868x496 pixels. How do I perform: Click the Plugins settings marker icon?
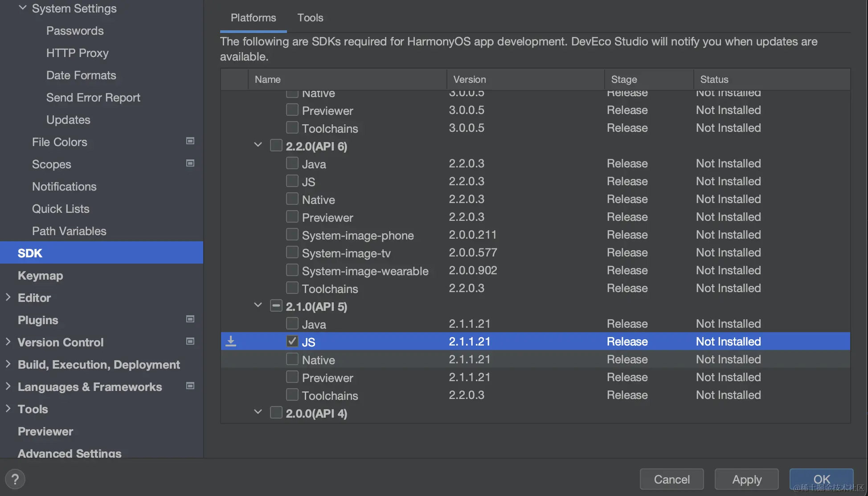click(190, 319)
